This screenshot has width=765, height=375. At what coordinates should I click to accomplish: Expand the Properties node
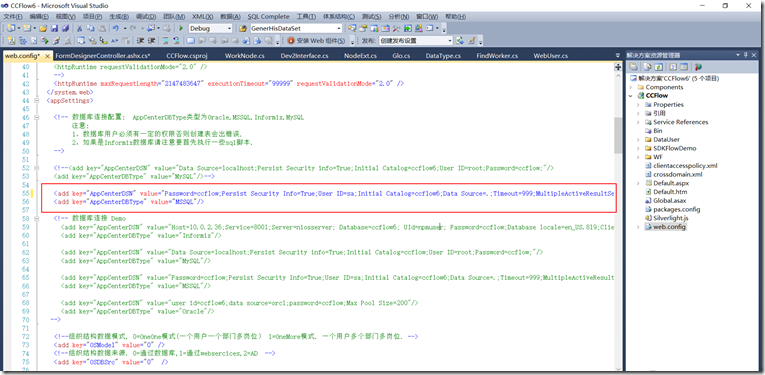pyautogui.click(x=639, y=105)
